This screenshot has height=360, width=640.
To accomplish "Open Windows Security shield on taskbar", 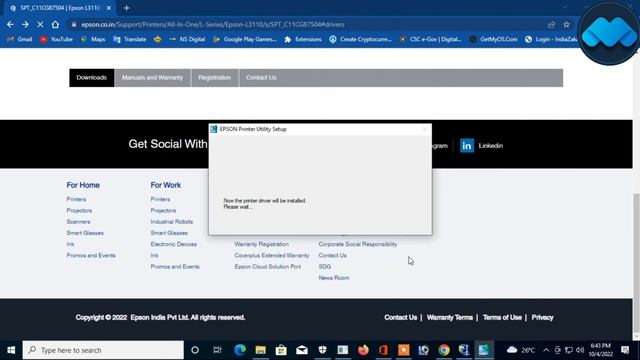I will pos(322,350).
